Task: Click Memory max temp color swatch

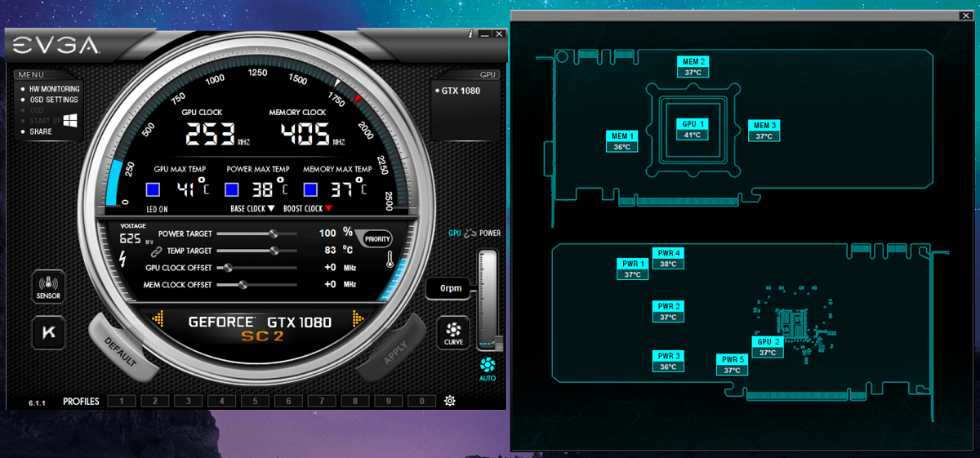Action: (310, 190)
